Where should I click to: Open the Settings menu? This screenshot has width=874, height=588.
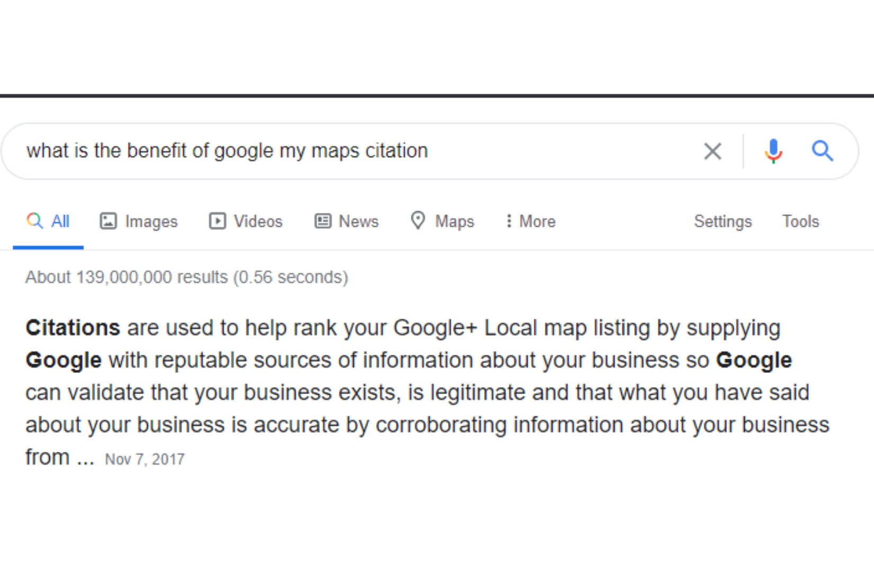point(723,221)
